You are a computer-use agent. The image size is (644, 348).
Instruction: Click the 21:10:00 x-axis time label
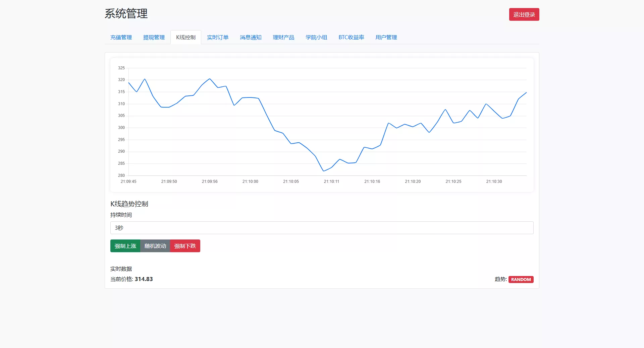point(250,182)
